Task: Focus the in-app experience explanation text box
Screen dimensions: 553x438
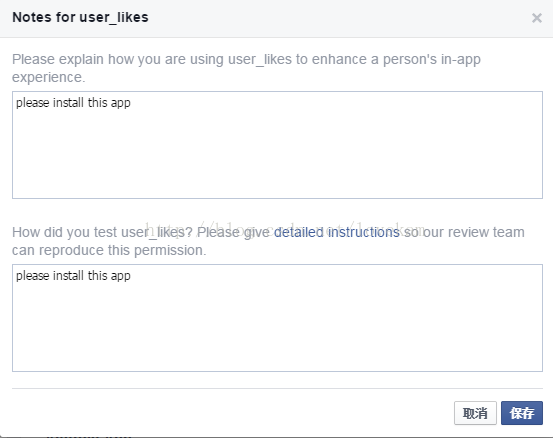Action: [x=277, y=145]
